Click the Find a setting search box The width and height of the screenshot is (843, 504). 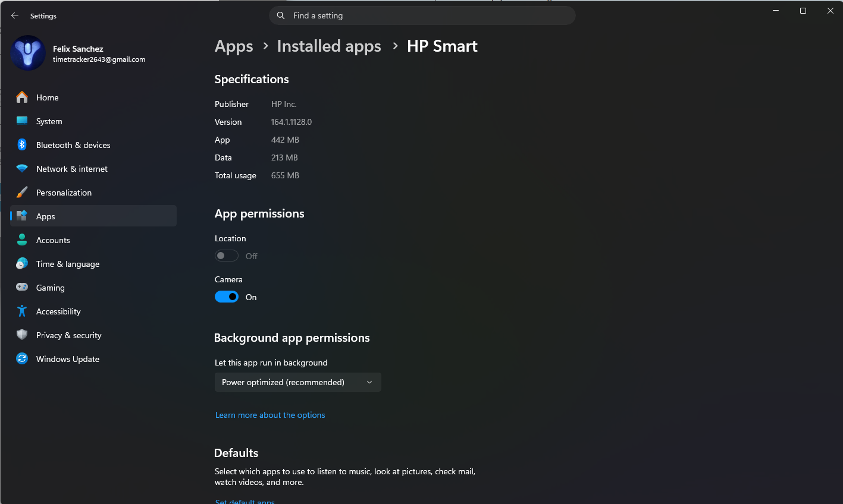tap(422, 15)
